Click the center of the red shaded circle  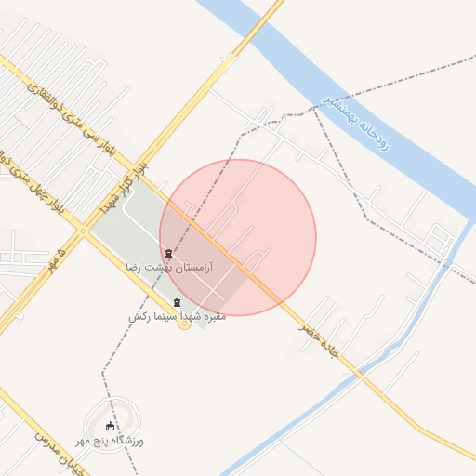[238, 238]
